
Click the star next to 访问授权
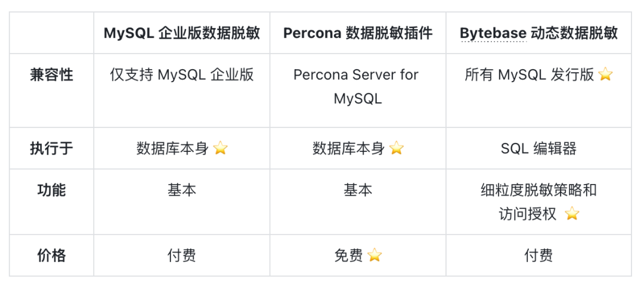(x=572, y=214)
